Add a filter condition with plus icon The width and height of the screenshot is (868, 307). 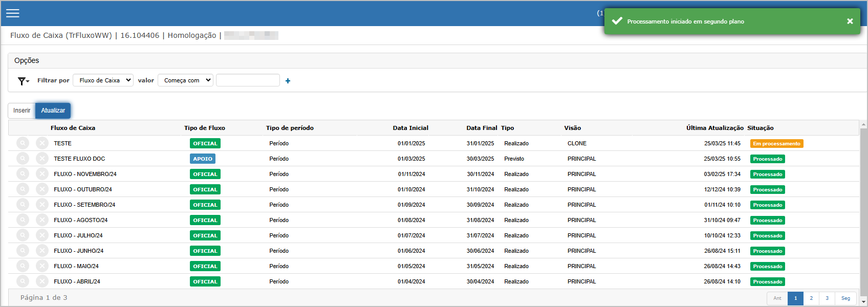click(288, 81)
